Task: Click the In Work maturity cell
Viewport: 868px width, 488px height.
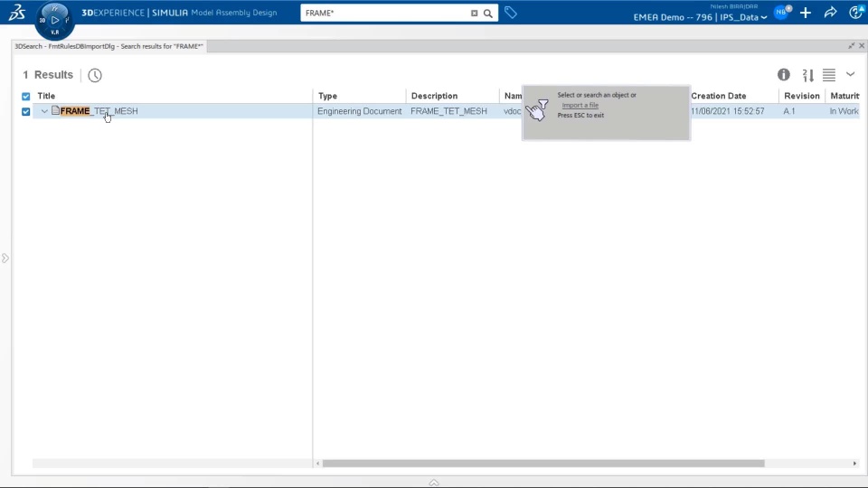Action: (x=844, y=111)
